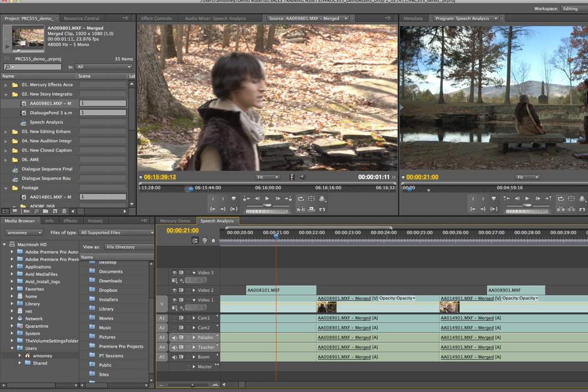Switch Project panel to icon view
Image resolution: width=588 pixels, height=392 pixels.
pos(14,211)
